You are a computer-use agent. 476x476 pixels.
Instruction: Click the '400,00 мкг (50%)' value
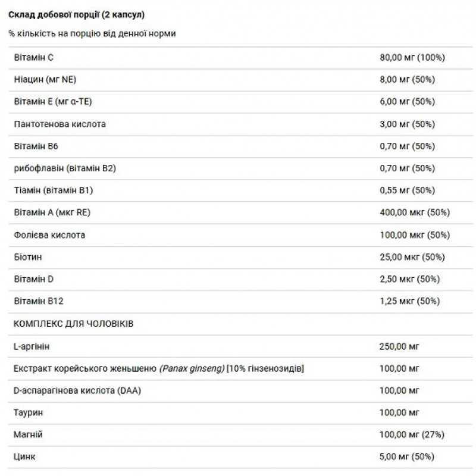tap(415, 212)
